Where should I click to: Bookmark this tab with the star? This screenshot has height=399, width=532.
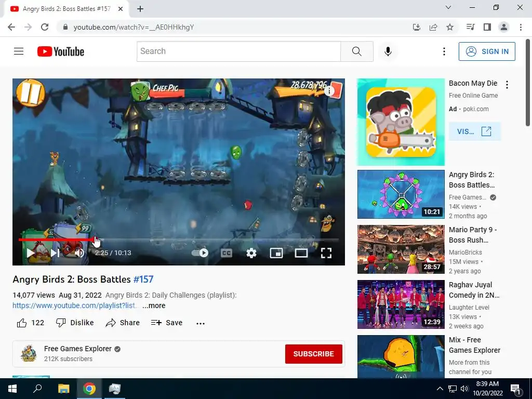pyautogui.click(x=450, y=27)
